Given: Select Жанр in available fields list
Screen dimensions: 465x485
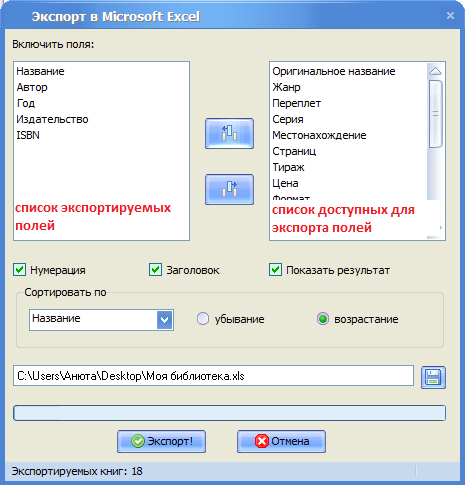Looking at the screenshot, I should (x=286, y=87).
